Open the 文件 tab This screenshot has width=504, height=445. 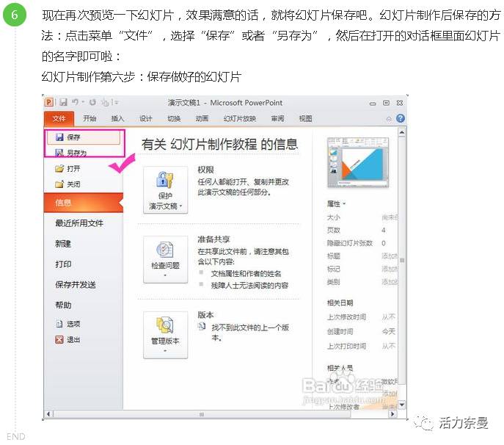click(59, 119)
